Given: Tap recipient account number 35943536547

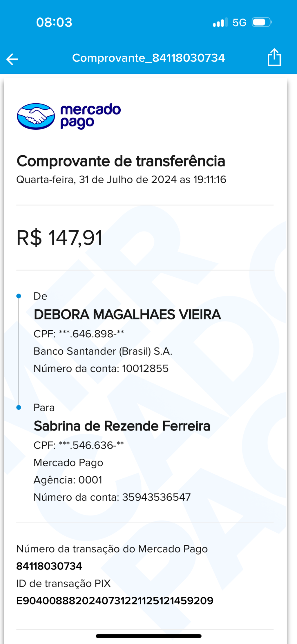Looking at the screenshot, I should click(x=156, y=497).
